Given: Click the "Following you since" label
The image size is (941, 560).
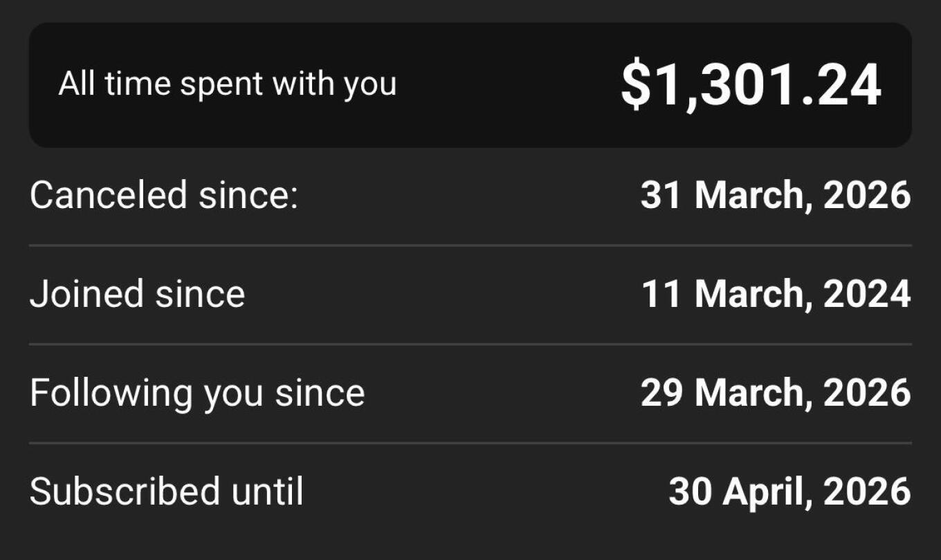Looking at the screenshot, I should 197,393.
